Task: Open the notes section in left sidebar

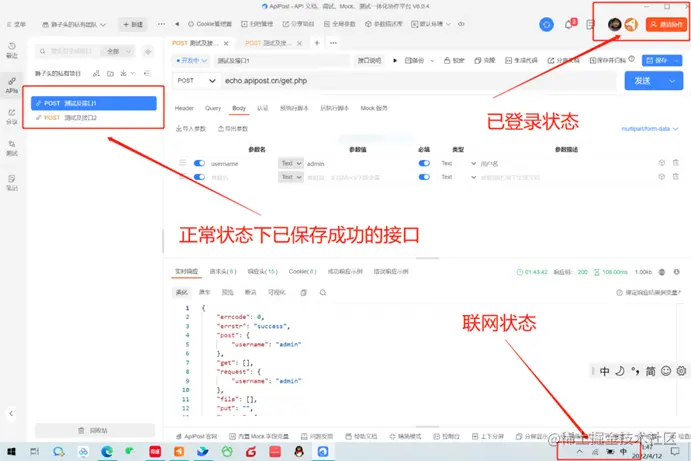Action: pos(12,182)
